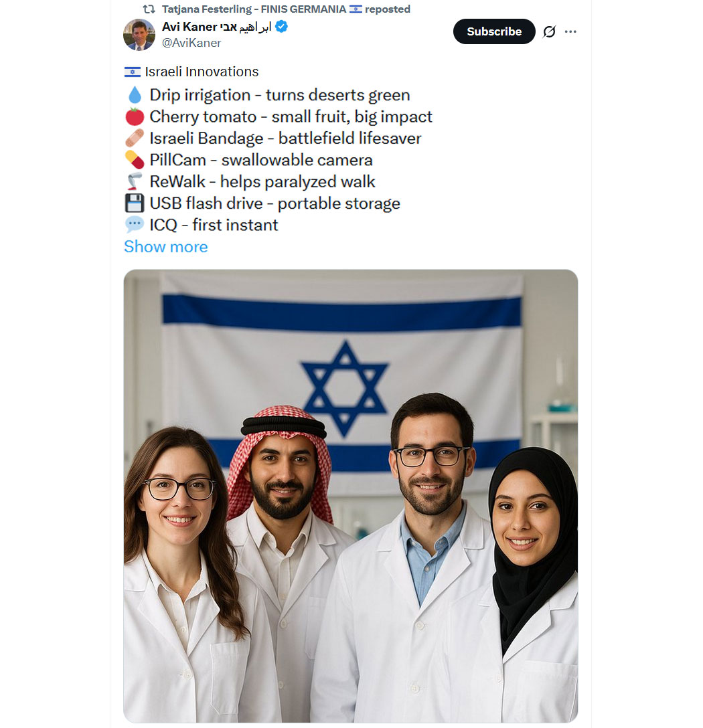Select the pill emoji next to PillCam
Viewport: 703px width, 728px height.
[135, 160]
